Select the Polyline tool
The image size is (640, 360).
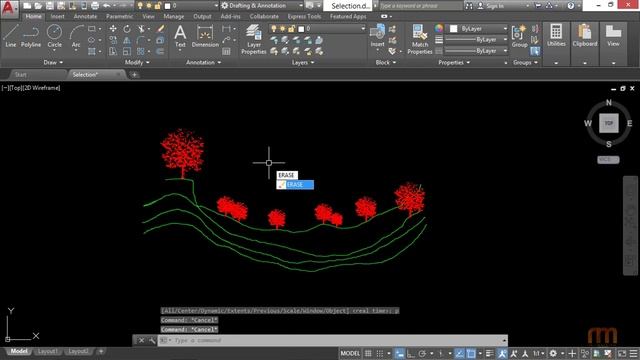[x=31, y=36]
